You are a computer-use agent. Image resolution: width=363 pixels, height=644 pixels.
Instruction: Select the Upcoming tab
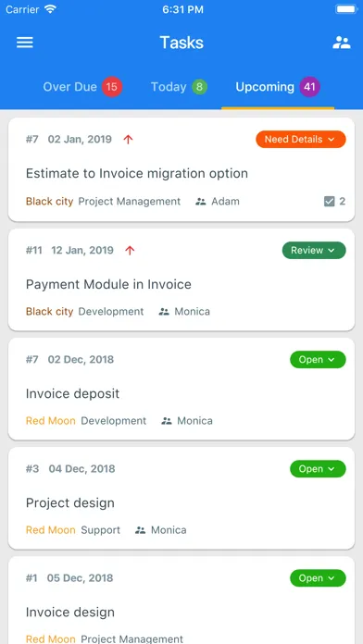coord(278,87)
